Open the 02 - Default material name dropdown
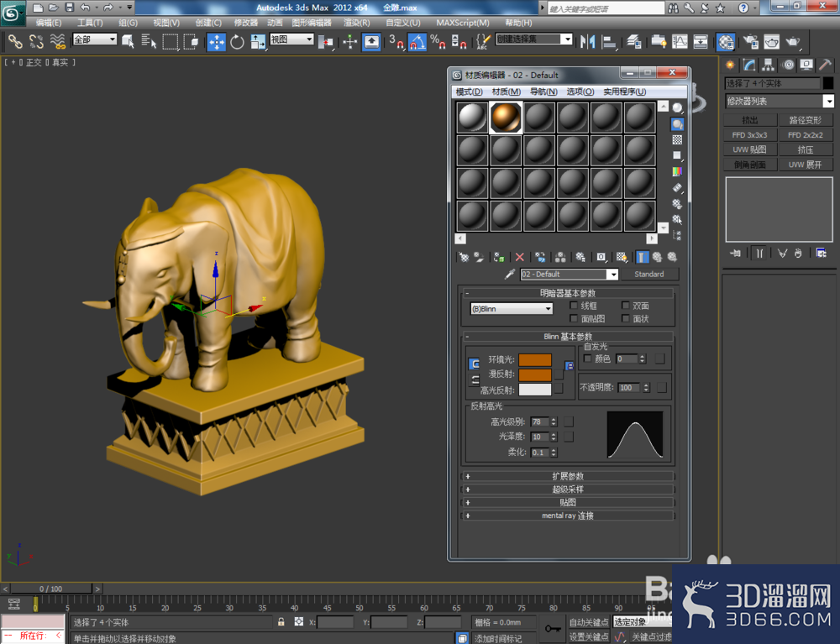Viewport: 840px width, 644px height. (x=569, y=274)
